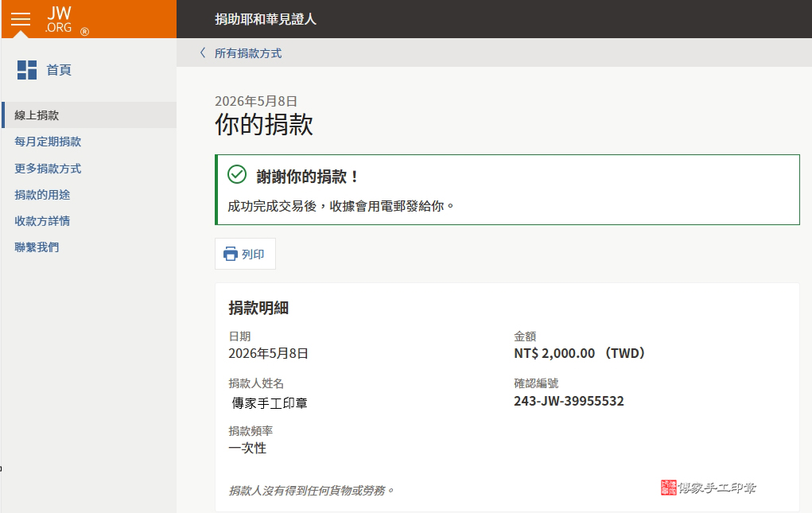812x513 pixels.
Task: Click the date above the 你的捐款 heading
Action: (x=256, y=101)
